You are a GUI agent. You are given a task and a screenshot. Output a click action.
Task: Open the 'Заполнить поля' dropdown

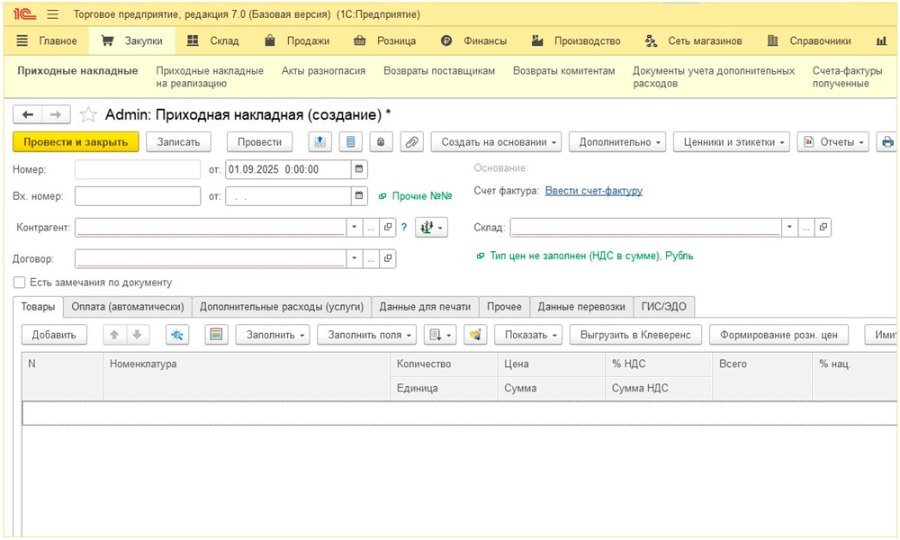(x=367, y=335)
